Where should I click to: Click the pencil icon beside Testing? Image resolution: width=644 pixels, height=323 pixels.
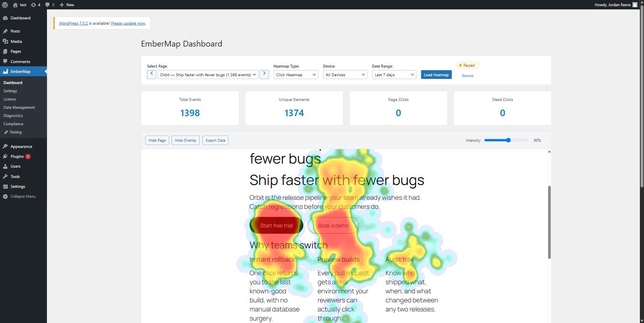pos(6,132)
